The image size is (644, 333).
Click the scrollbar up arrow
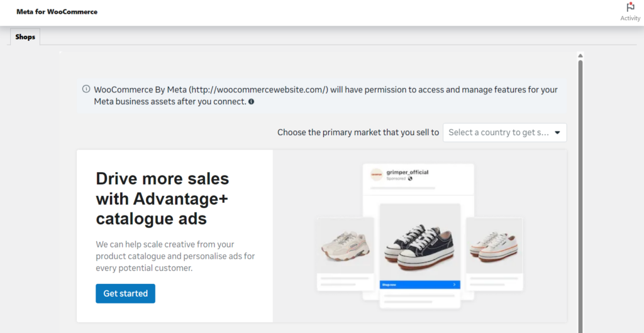point(580,56)
